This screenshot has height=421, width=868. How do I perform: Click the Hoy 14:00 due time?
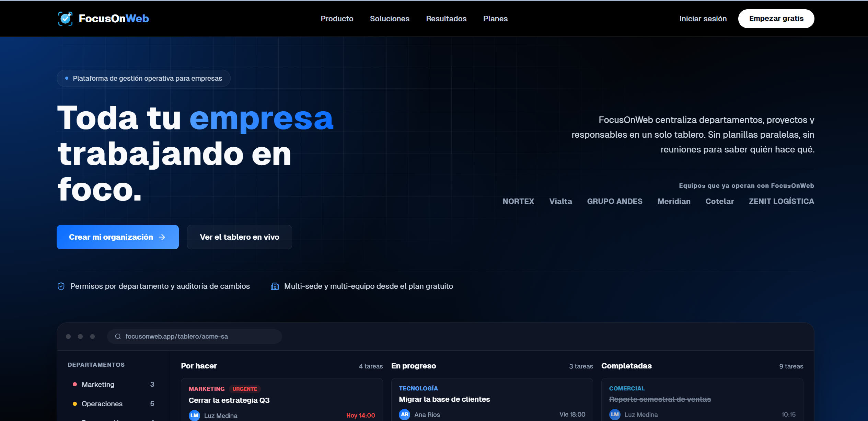(360, 416)
